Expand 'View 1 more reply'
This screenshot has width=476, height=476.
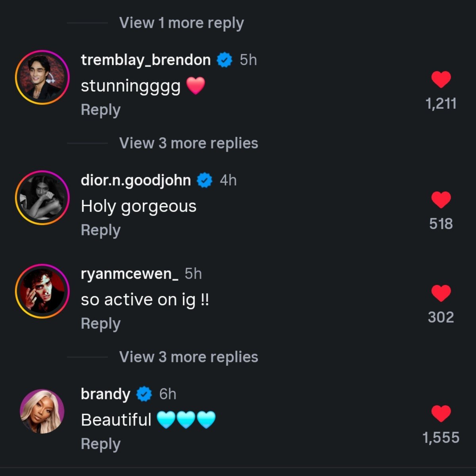pyautogui.click(x=181, y=23)
